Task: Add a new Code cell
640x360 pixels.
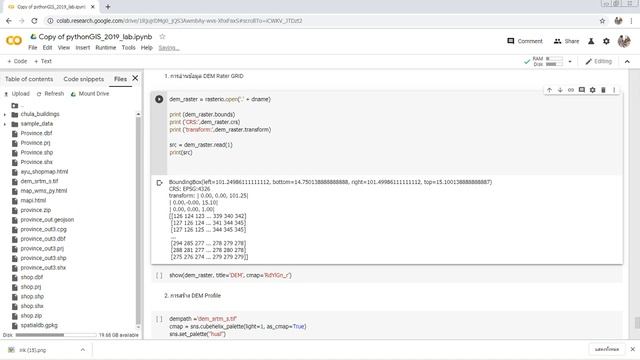Action: [17, 61]
